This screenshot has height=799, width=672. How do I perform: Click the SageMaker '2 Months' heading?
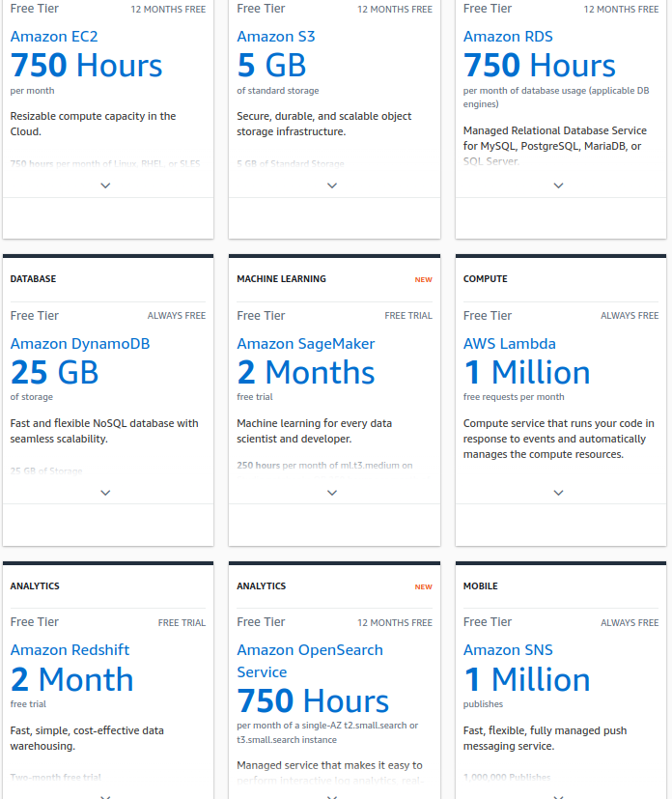tap(306, 373)
